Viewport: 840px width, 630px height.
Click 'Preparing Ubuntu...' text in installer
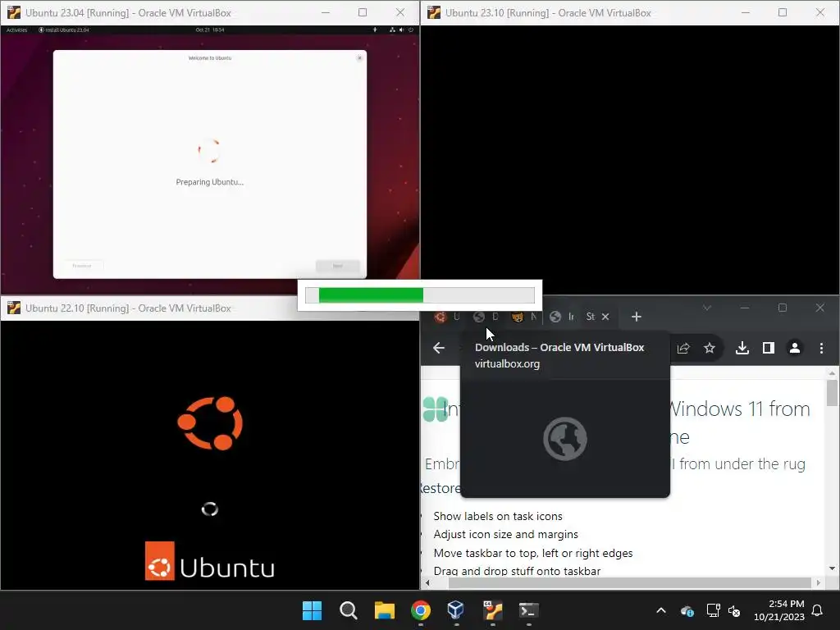tap(209, 182)
